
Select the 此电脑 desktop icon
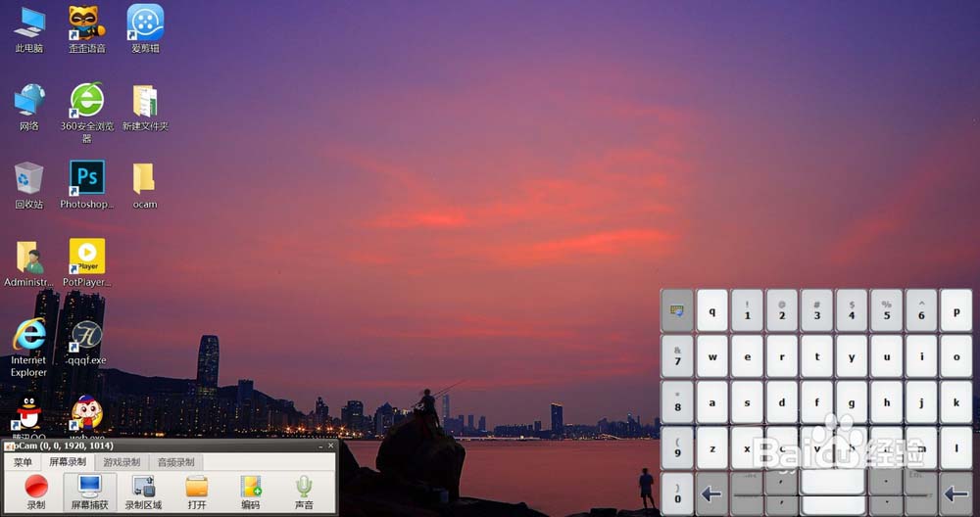pyautogui.click(x=29, y=30)
